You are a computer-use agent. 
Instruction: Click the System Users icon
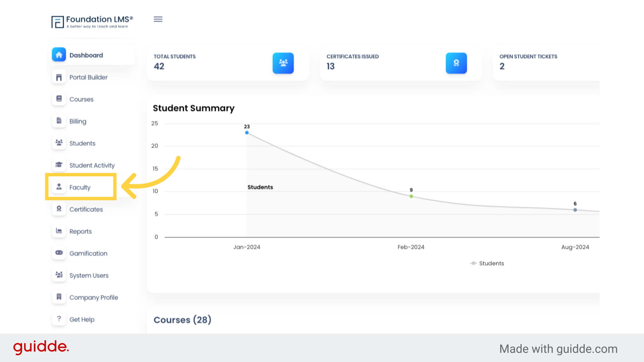(59, 275)
